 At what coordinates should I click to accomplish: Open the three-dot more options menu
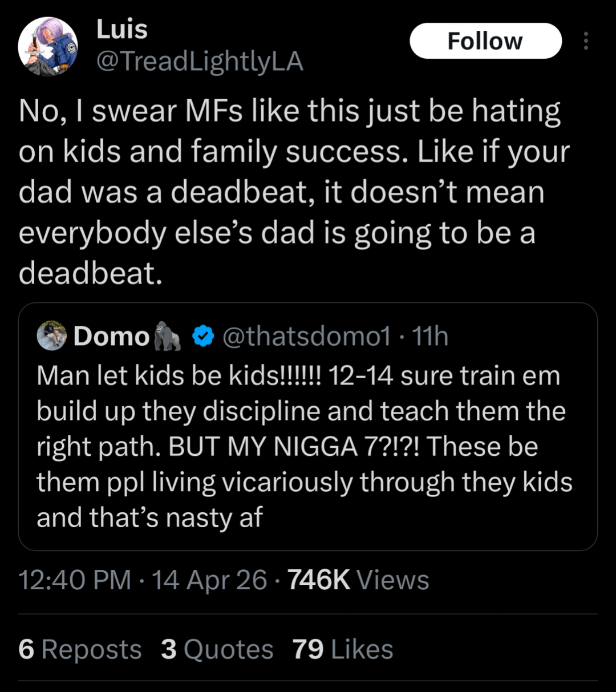click(x=585, y=41)
